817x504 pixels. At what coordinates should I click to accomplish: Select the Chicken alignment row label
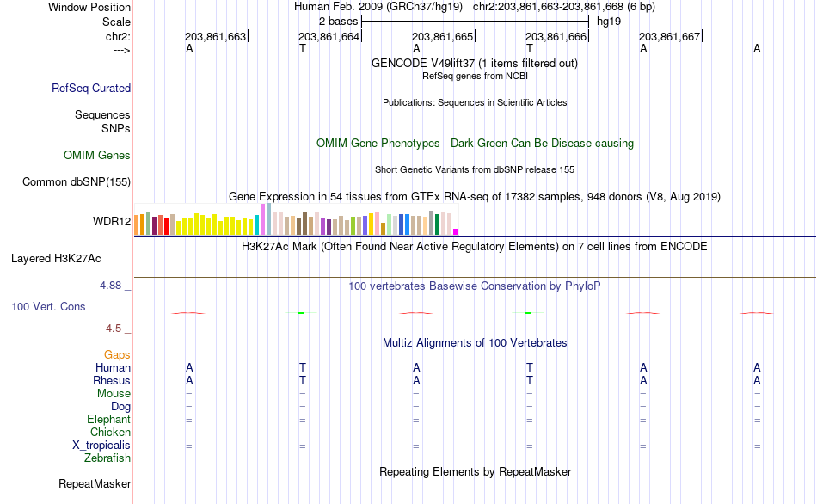point(110,432)
